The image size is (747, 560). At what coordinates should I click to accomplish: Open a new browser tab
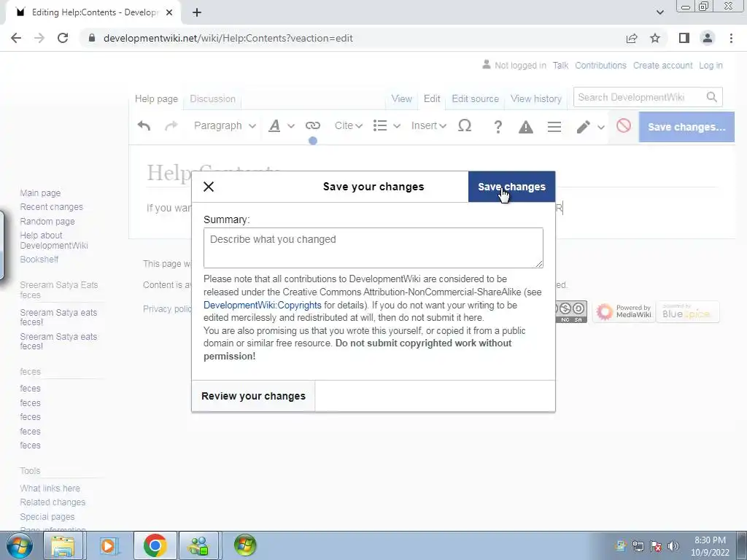point(197,12)
